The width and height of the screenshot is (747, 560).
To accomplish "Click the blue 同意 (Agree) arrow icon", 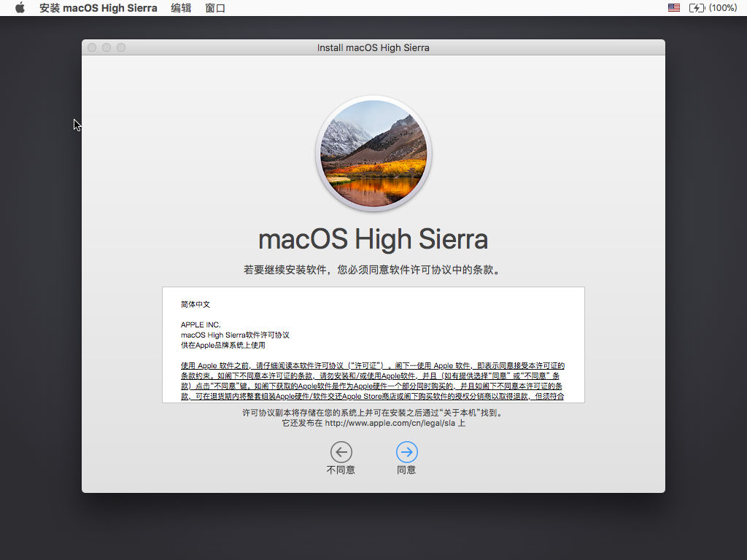I will (x=406, y=454).
